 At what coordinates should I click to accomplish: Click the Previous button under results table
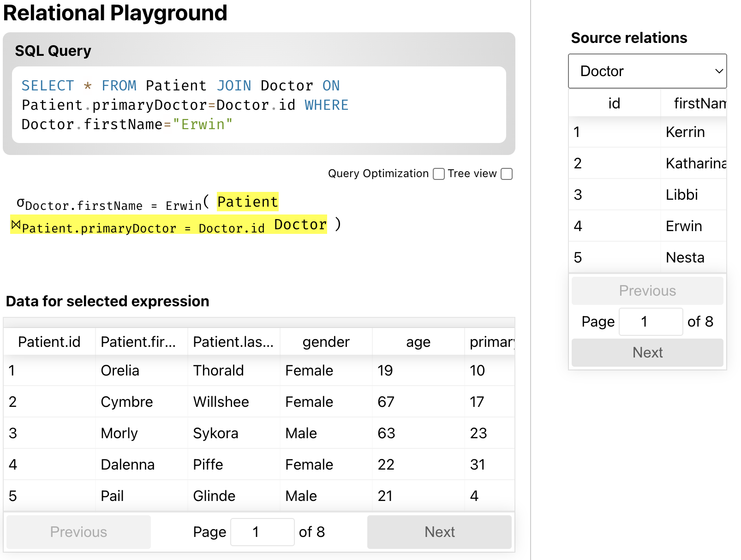tap(78, 532)
